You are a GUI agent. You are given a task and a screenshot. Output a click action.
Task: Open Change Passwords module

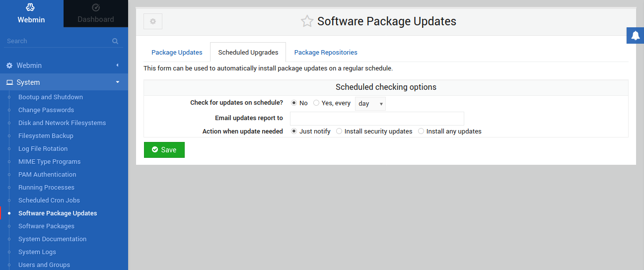pyautogui.click(x=46, y=110)
